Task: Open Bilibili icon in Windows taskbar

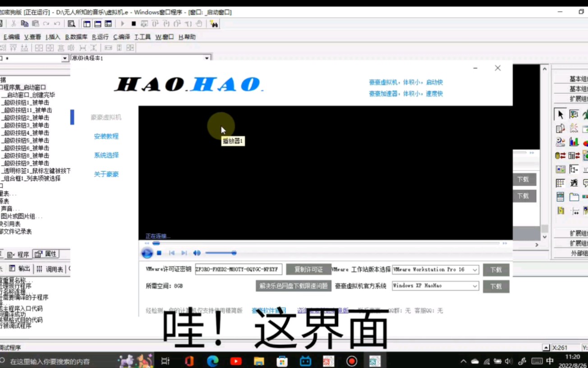Action: tap(306, 361)
